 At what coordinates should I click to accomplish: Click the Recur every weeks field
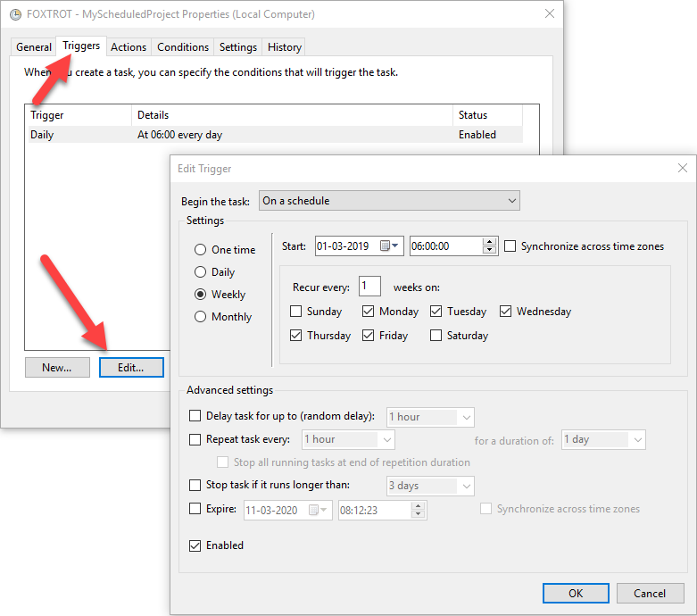point(369,286)
